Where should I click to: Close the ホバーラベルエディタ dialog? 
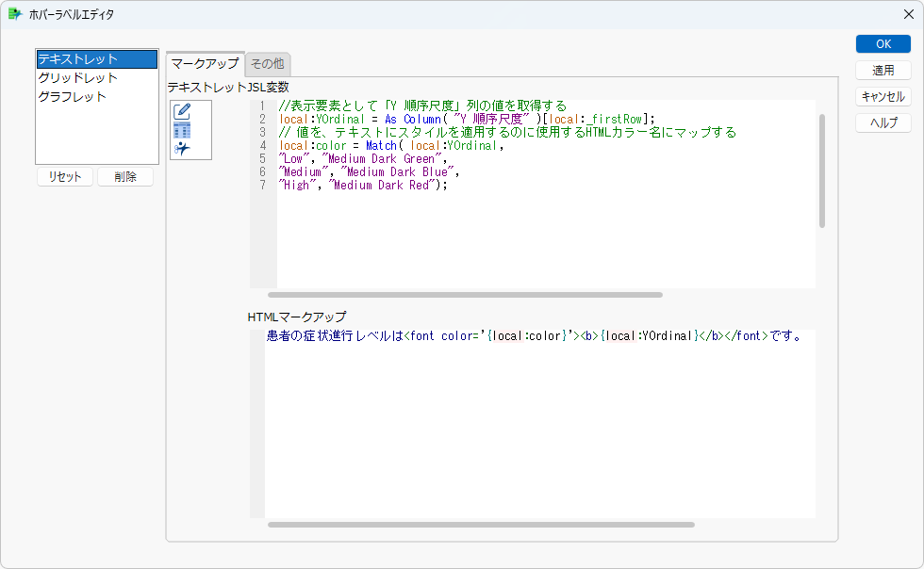(909, 14)
